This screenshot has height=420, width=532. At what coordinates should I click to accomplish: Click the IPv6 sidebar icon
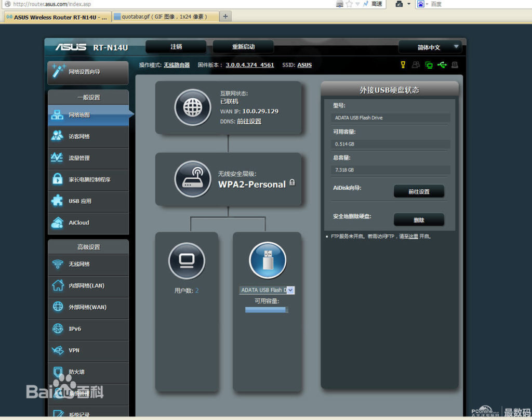pyautogui.click(x=58, y=329)
